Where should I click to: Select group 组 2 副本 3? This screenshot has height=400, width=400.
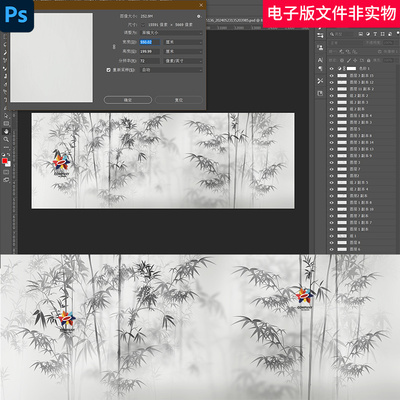click(x=362, y=102)
